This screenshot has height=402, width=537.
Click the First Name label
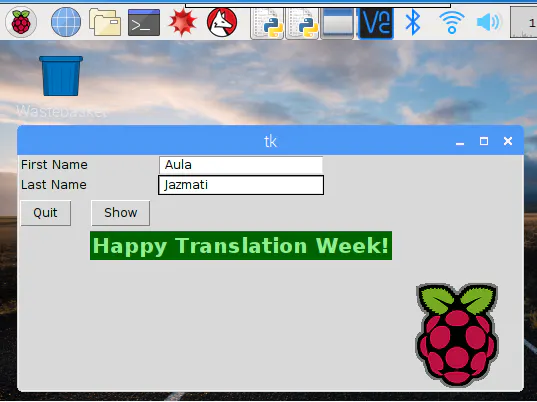(x=54, y=165)
